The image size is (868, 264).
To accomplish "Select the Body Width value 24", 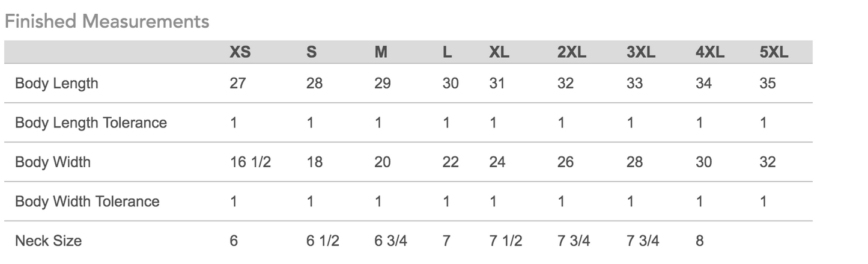I will (x=497, y=162).
